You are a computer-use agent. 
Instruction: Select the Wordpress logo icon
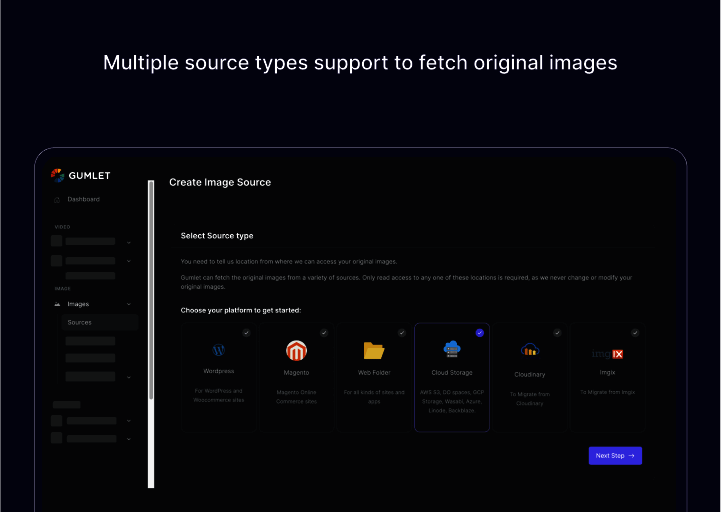pyautogui.click(x=219, y=351)
